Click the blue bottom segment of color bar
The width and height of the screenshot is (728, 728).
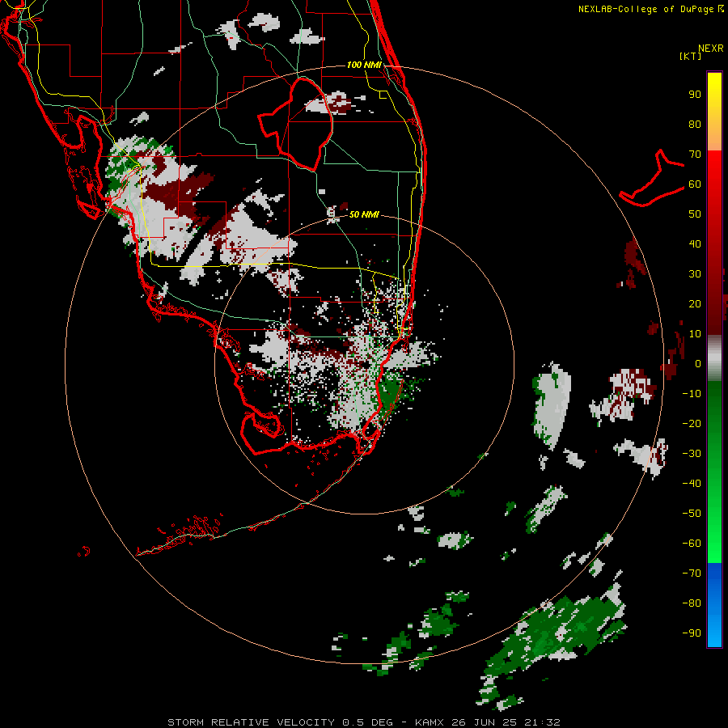pos(714,604)
